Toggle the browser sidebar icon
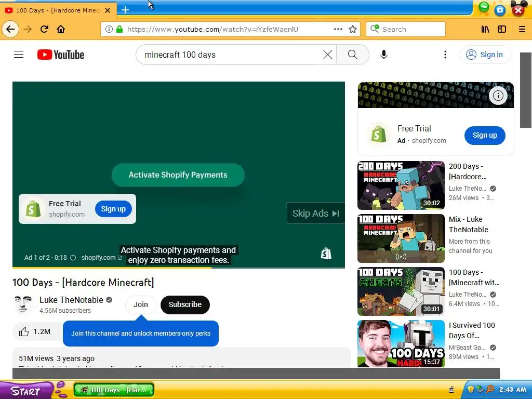 [x=502, y=29]
